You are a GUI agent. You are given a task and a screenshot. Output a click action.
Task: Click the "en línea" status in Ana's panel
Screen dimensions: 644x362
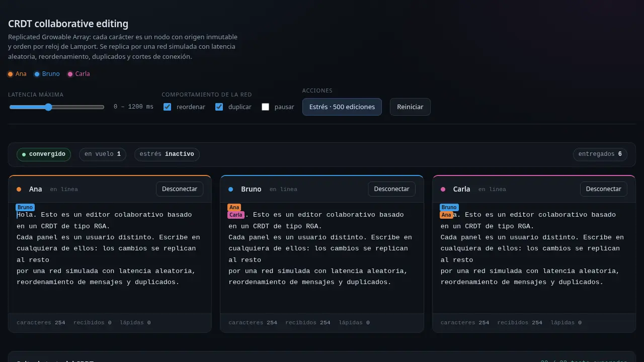[64, 190]
